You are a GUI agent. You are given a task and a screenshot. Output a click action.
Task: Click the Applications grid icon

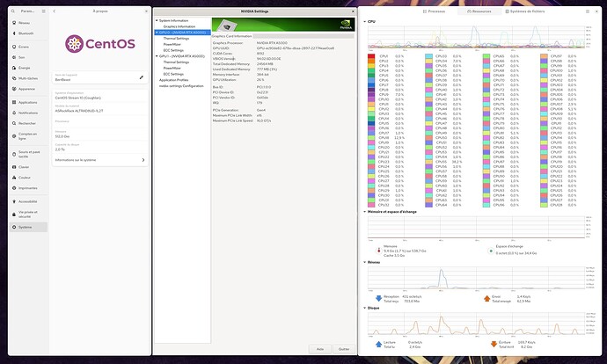(14, 102)
